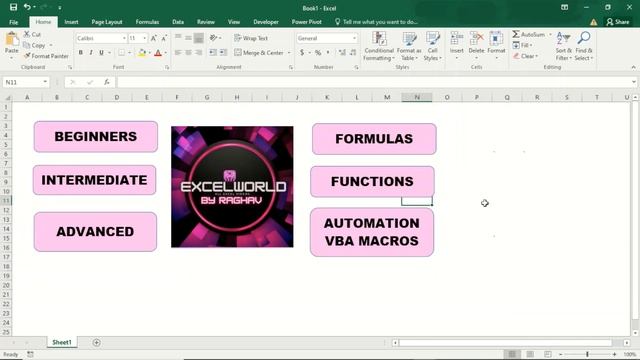Open Format as Table
Screen dimensions: 640x360
coord(409,46)
